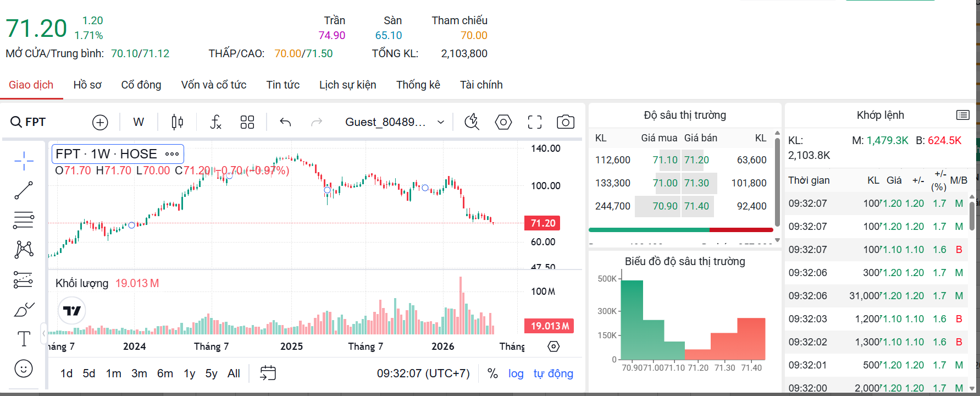This screenshot has height=396, width=980.
Task: Click ask price 71.30 in market depth
Action: click(696, 183)
